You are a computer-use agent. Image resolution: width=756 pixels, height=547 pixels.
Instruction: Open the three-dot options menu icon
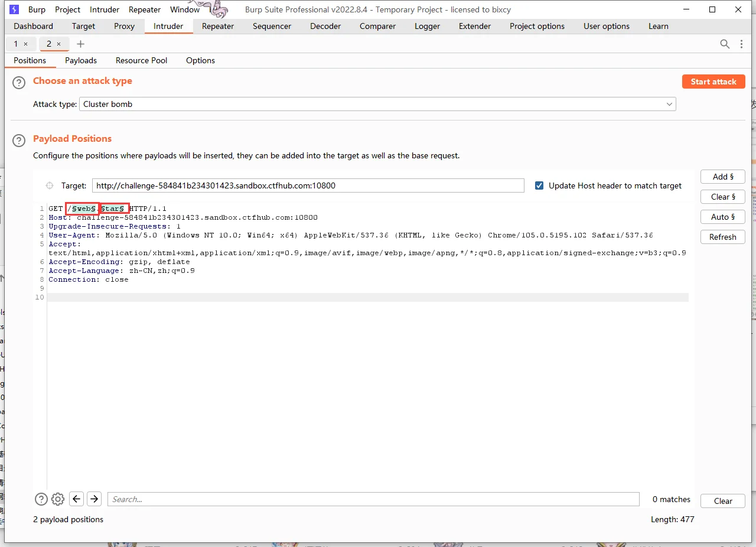pyautogui.click(x=742, y=44)
